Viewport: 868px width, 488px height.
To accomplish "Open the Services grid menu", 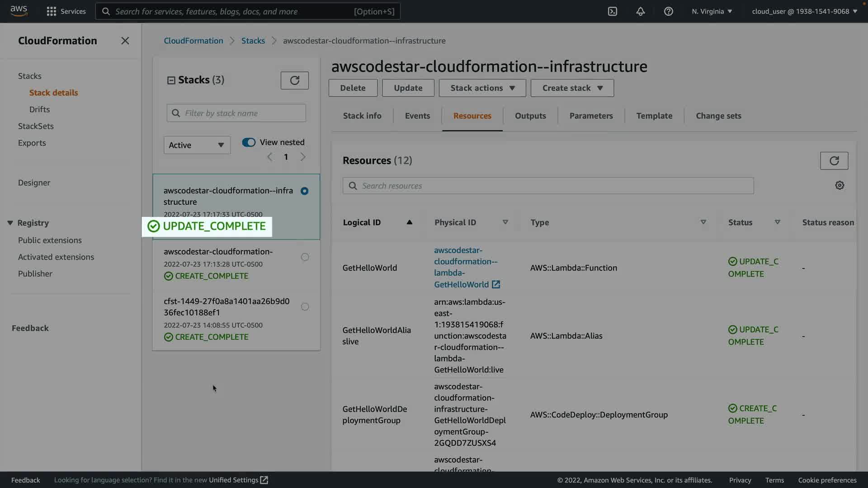I will [x=52, y=11].
